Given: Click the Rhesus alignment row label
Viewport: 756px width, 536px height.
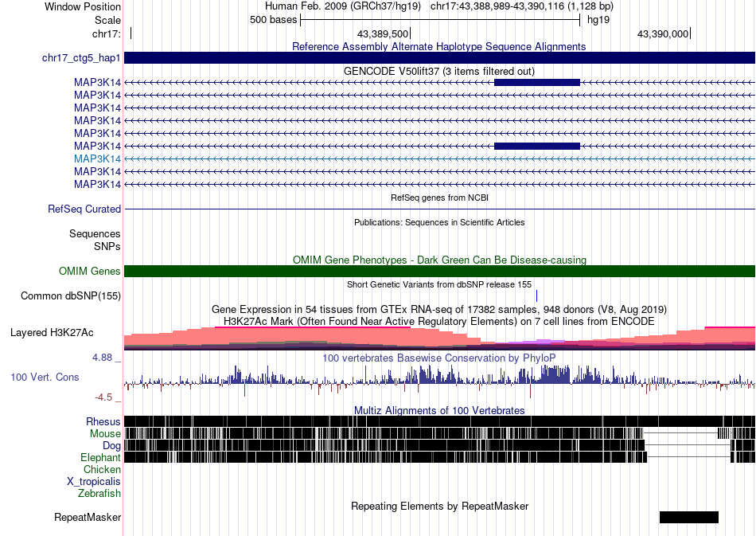Looking at the screenshot, I should point(103,421).
